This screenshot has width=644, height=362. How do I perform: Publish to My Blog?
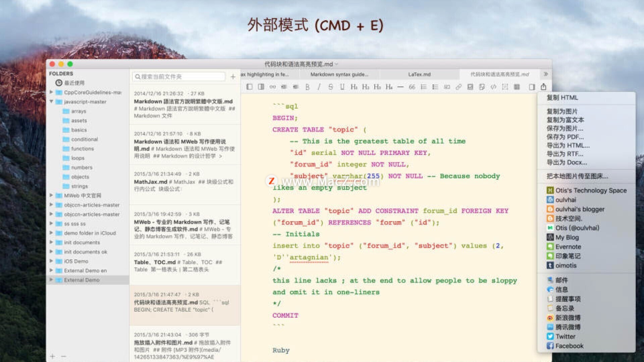click(x=563, y=237)
